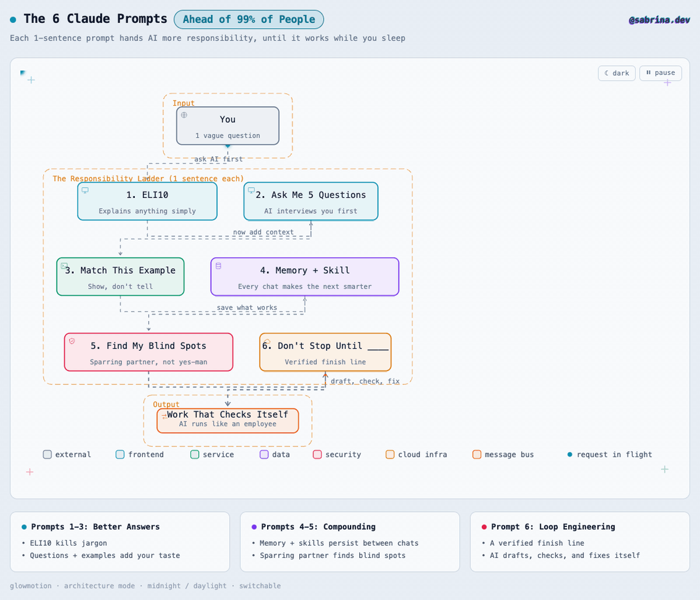The width and height of the screenshot is (700, 600).
Task: Click the frontend legend swatch
Action: 120,455
